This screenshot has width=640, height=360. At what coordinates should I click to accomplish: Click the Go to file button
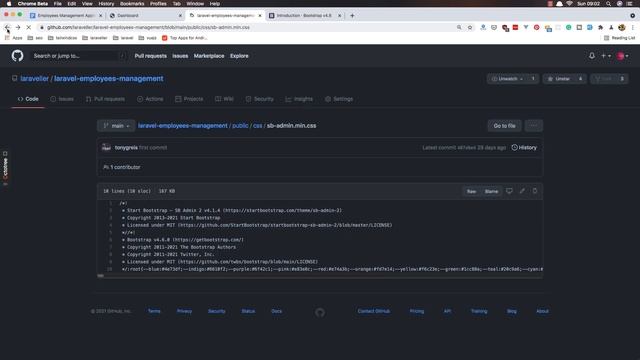(x=504, y=126)
